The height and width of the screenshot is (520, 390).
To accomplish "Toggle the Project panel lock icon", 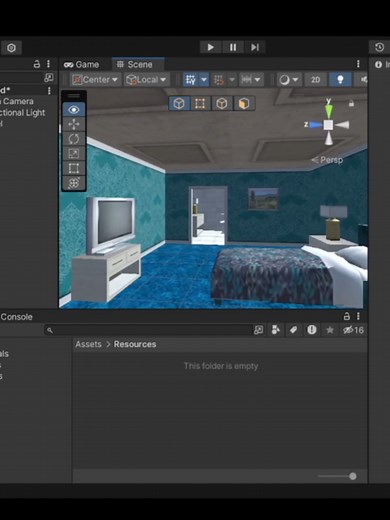I will (347, 316).
